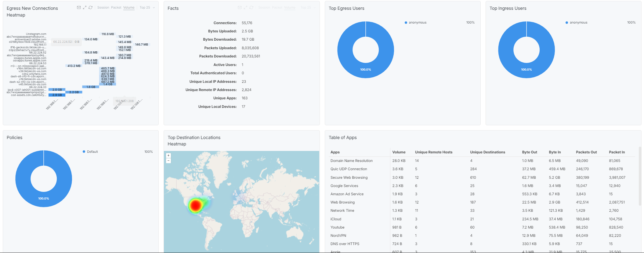Open the Top 25 dropdown in Egress Heatmap

[x=147, y=8]
